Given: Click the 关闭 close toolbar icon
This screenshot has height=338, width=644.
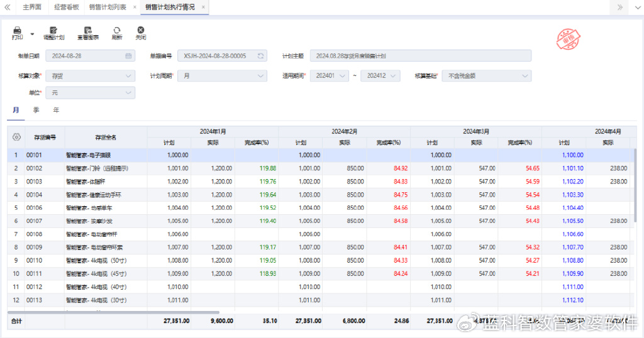Looking at the screenshot, I should 141,30.
